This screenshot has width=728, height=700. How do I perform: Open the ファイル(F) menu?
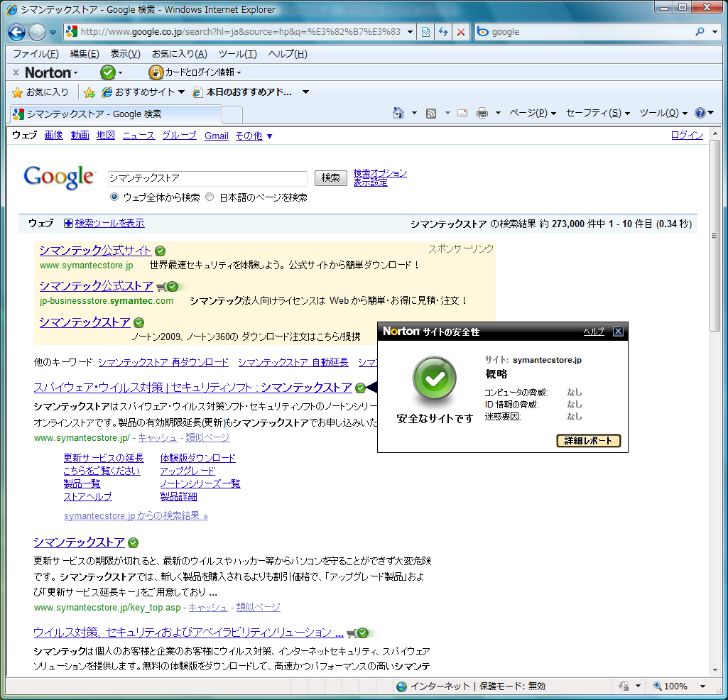36,54
